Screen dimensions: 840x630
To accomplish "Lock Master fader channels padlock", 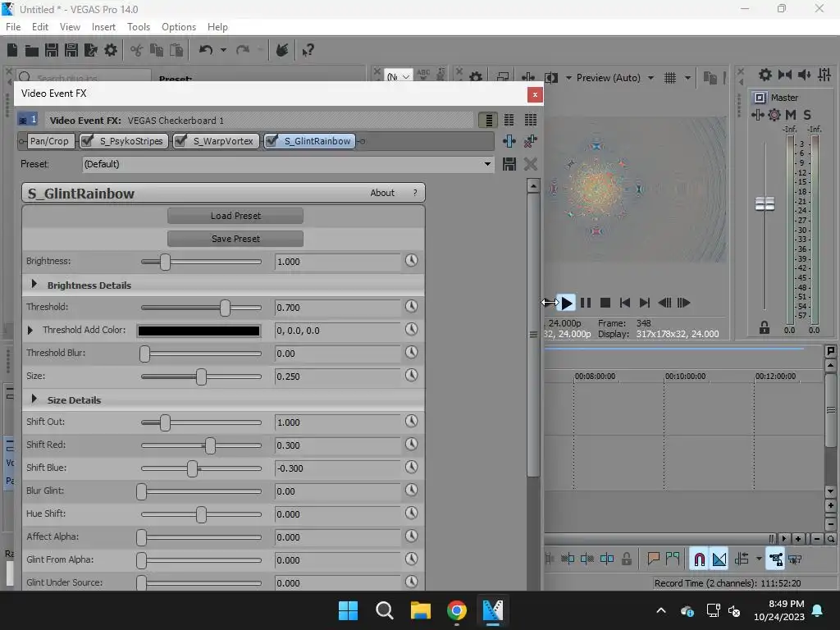I will (x=765, y=328).
